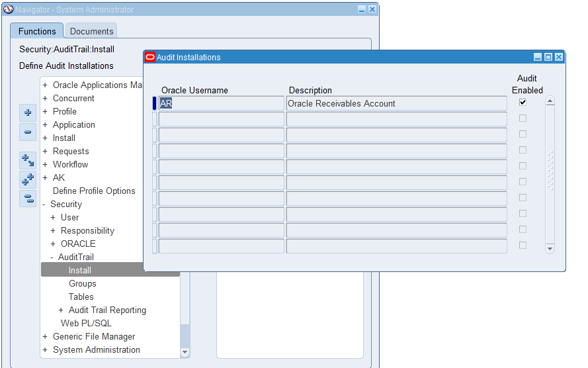Minimize the Navigator window
This screenshot has height=368, width=588.
[362, 9]
